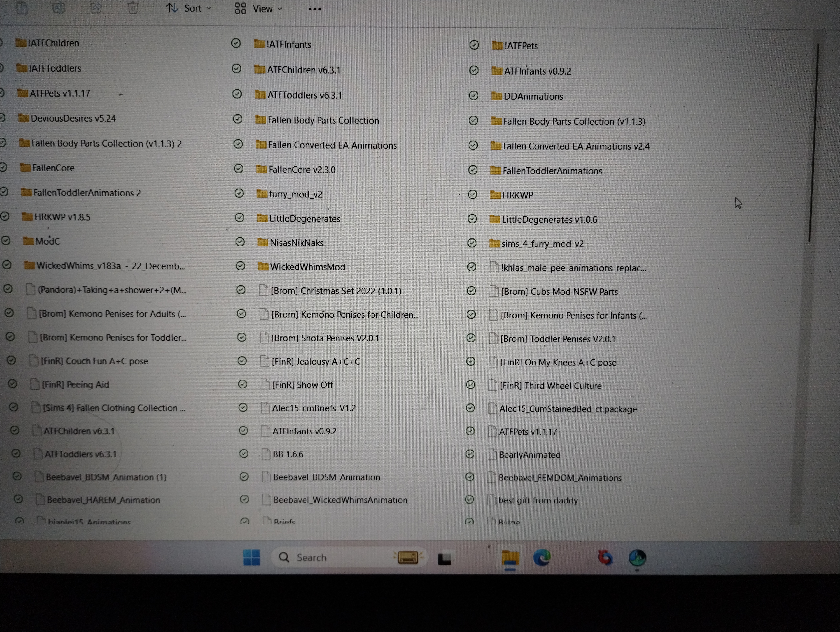The image size is (840, 632).
Task: Click the Beebavel_WickedWhimsAnimation file name
Action: 341,500
